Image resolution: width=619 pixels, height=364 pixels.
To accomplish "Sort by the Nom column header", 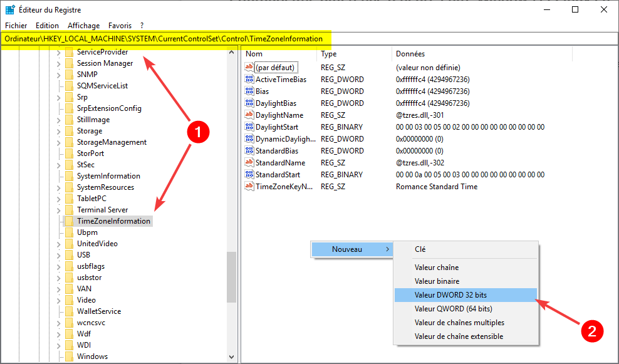I will click(x=279, y=54).
